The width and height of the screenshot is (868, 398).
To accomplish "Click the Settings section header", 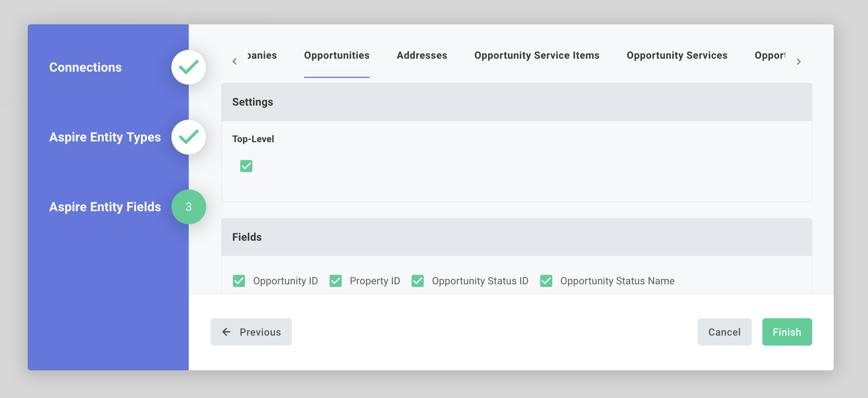I will tap(253, 102).
